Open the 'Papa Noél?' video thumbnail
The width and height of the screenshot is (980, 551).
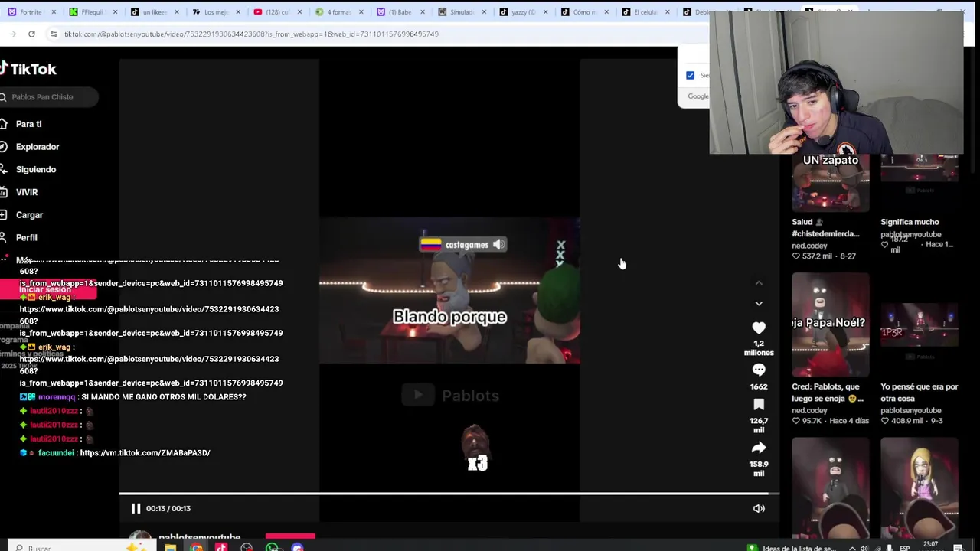[831, 324]
